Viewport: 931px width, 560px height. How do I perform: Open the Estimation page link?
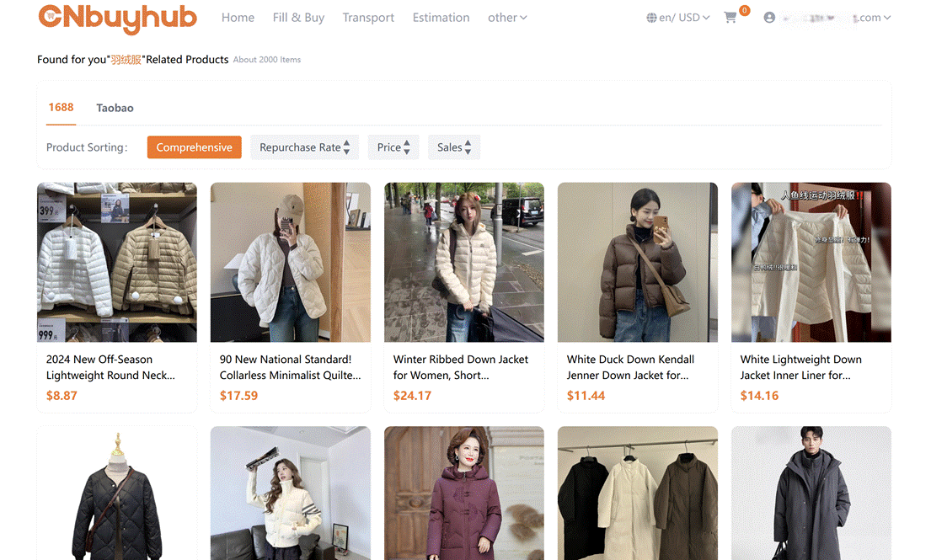coord(441,18)
